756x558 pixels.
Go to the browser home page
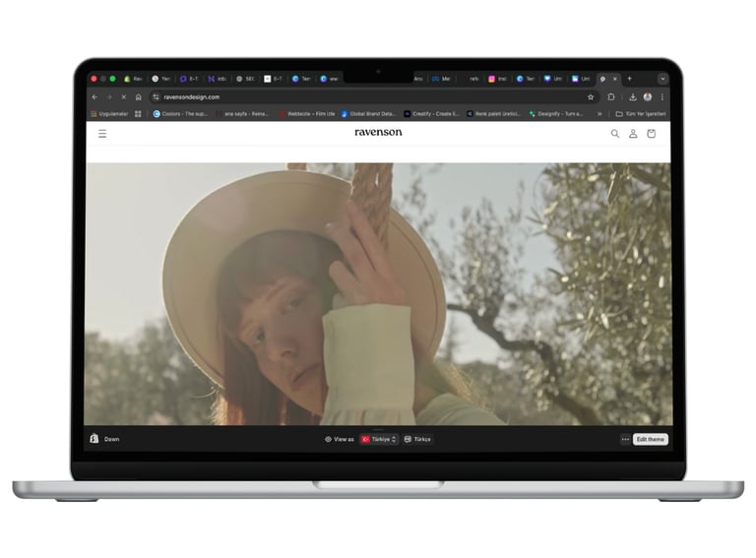(x=139, y=96)
